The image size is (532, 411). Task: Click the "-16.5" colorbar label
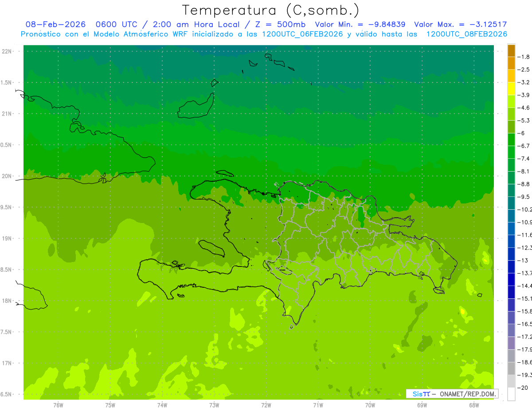click(x=524, y=324)
